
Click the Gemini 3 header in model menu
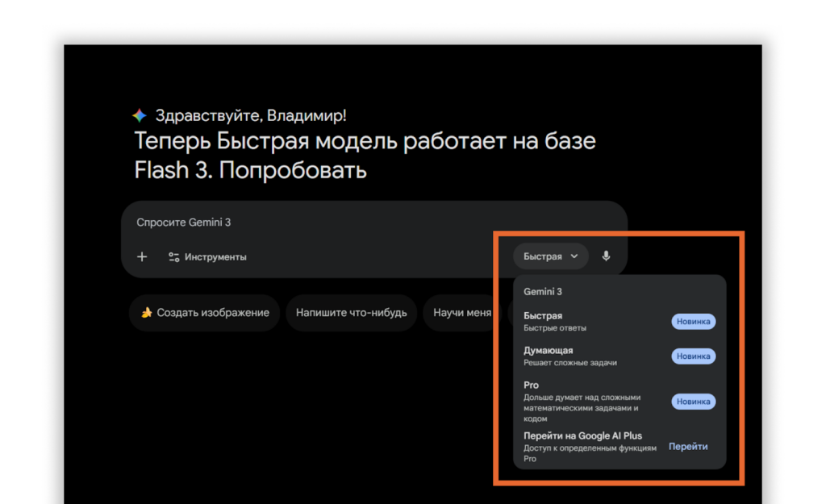[543, 292]
